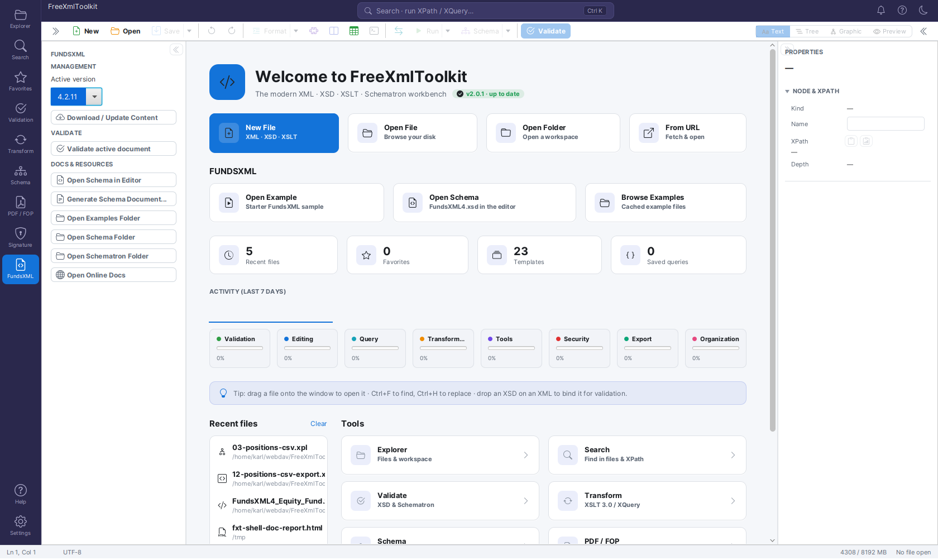Open the Signature sidebar panel
This screenshot has width=938, height=560.
tap(20, 238)
